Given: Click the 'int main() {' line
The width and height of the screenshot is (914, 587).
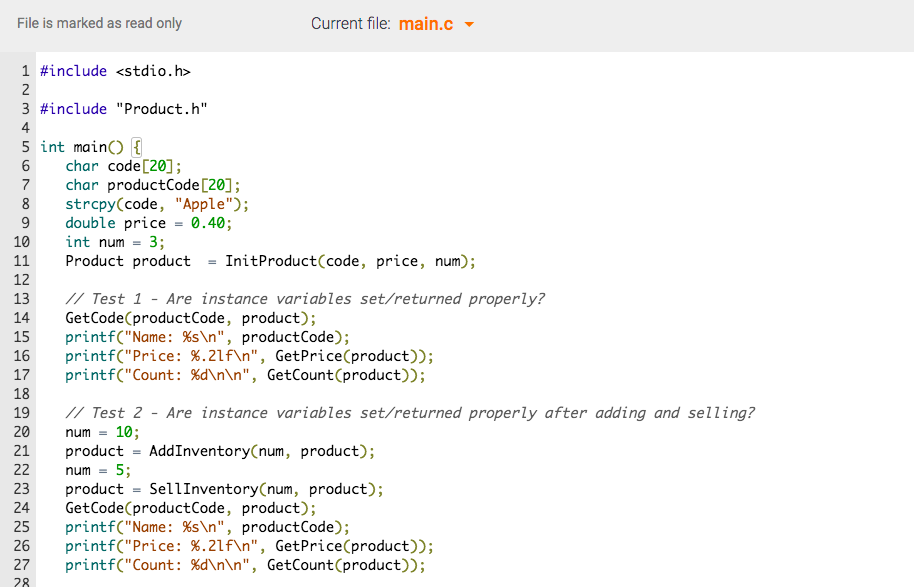Looking at the screenshot, I should pos(91,147).
